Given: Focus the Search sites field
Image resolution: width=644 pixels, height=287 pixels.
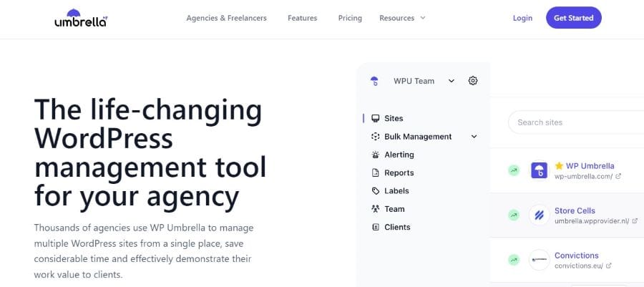Looking at the screenshot, I should pyautogui.click(x=576, y=122).
